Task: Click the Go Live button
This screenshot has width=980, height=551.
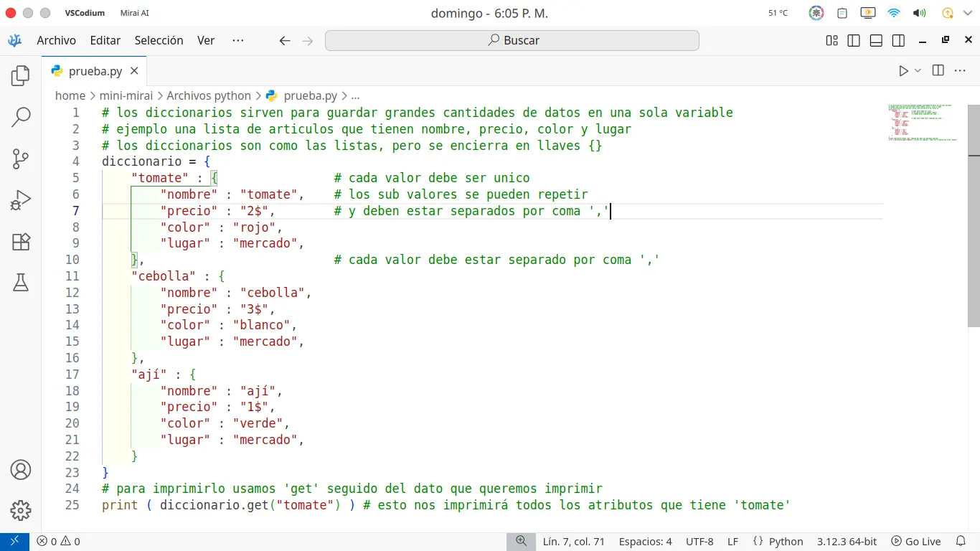Action: click(x=915, y=542)
